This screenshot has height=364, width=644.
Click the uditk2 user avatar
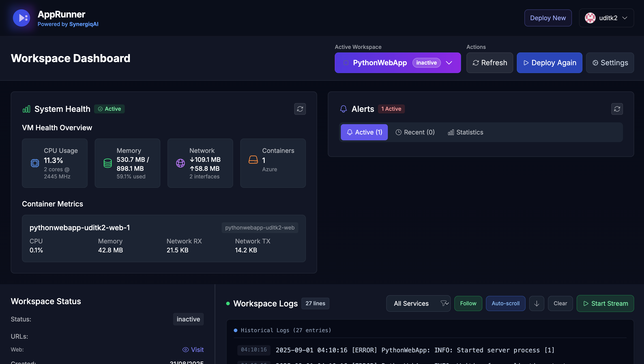tap(590, 18)
